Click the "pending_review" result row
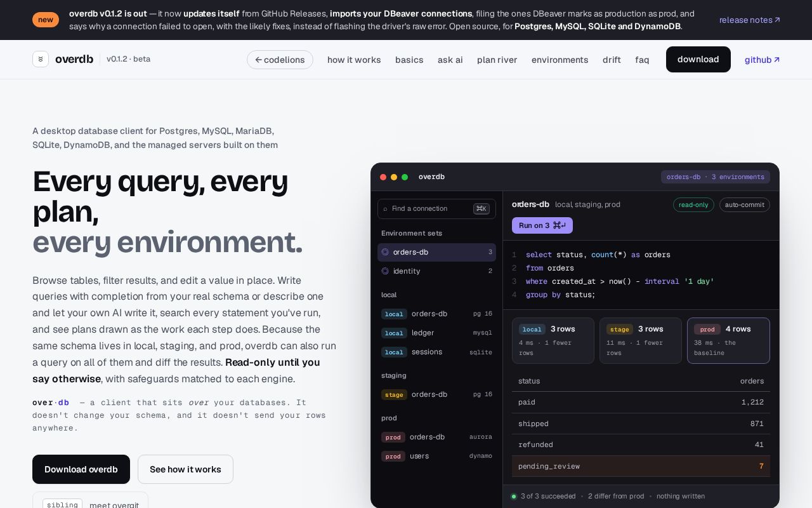Image resolution: width=812 pixels, height=508 pixels. [641, 466]
